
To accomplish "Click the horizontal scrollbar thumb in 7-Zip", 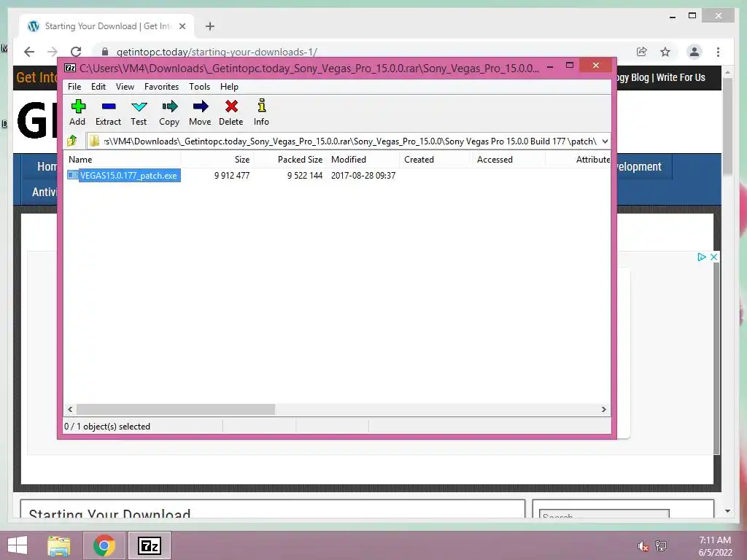I will (175, 409).
